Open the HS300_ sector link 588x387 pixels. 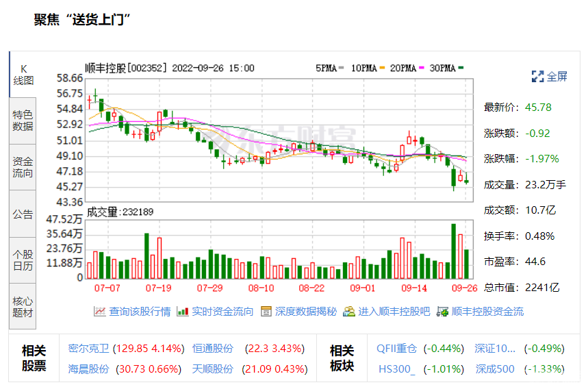tap(396, 369)
